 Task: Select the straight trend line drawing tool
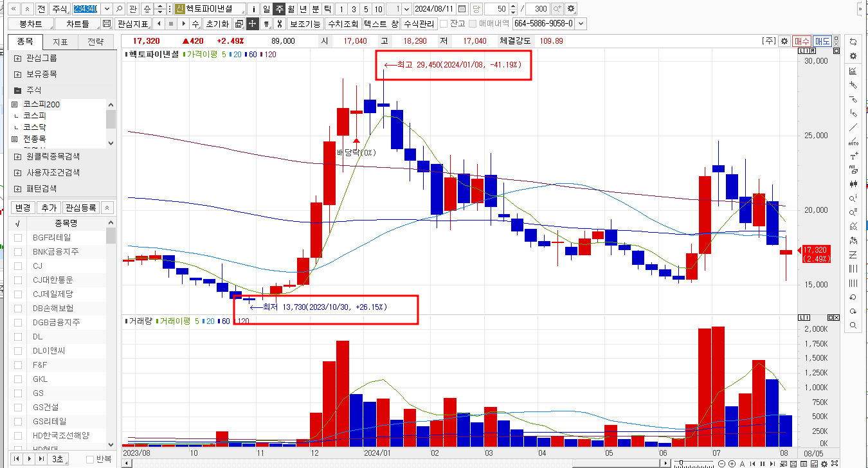(x=853, y=127)
